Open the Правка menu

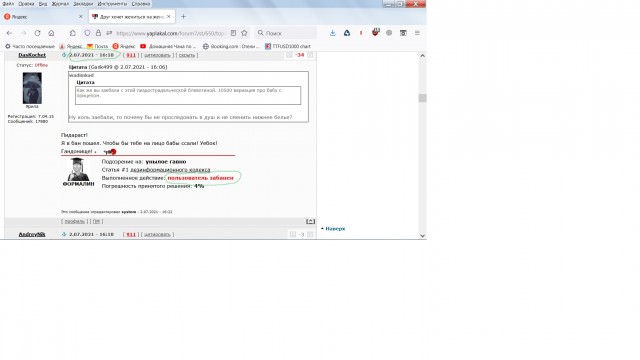(x=26, y=4)
